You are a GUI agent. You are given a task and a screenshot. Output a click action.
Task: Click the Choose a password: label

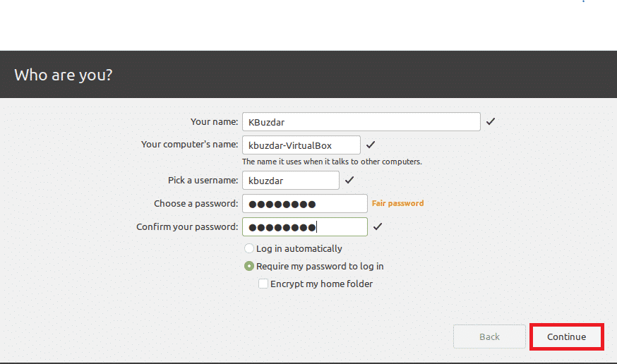click(x=196, y=204)
